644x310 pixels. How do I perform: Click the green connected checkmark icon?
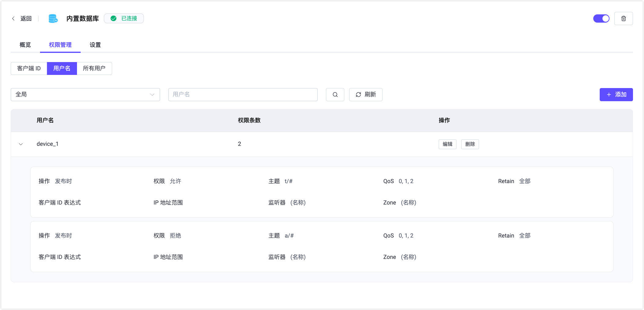point(114,19)
